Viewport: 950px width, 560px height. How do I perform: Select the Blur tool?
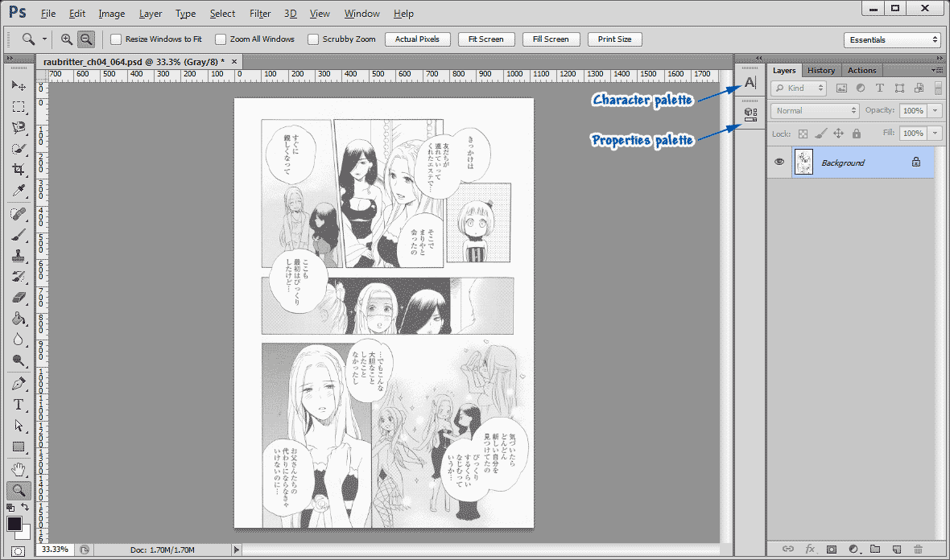click(19, 340)
